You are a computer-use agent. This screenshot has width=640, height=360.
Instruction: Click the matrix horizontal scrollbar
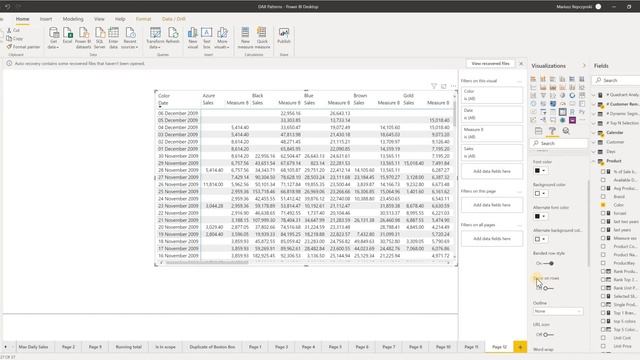[207, 262]
